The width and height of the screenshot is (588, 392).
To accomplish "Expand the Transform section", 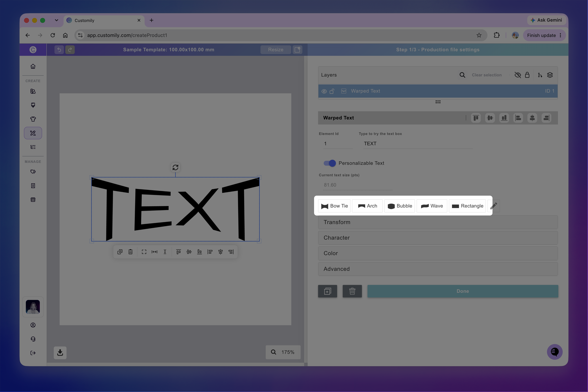I will coord(438,222).
